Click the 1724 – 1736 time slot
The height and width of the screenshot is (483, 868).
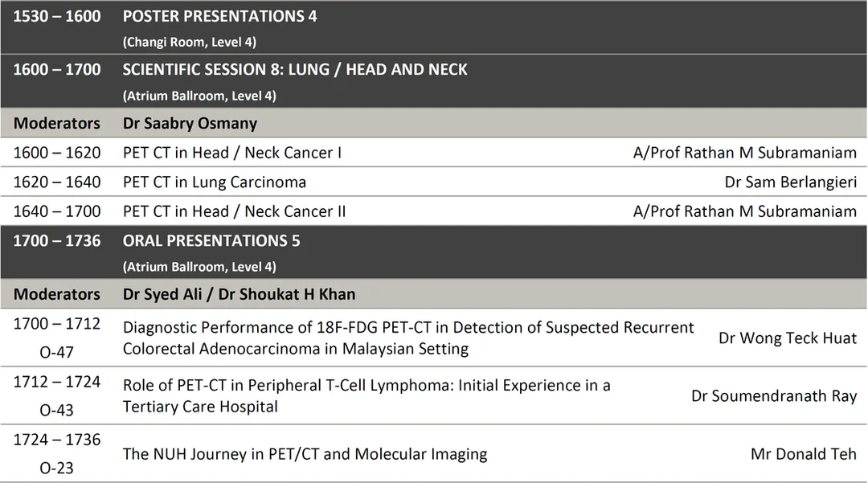(57, 440)
